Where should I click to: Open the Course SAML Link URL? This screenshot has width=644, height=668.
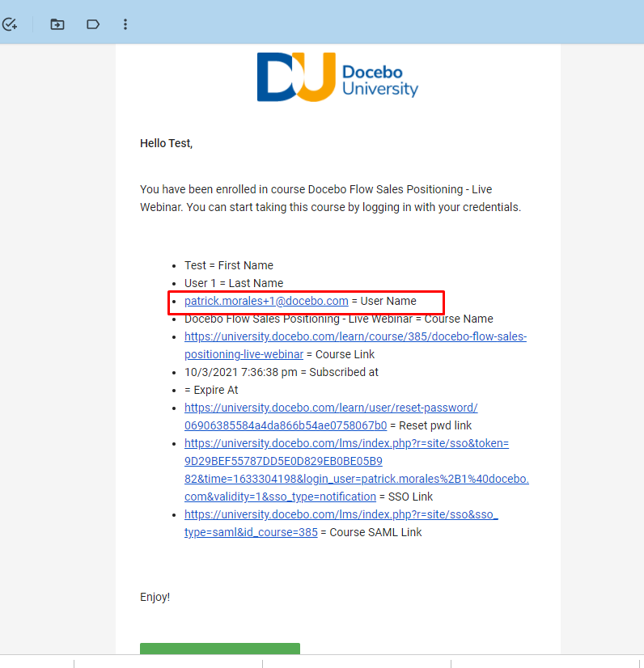tap(341, 523)
